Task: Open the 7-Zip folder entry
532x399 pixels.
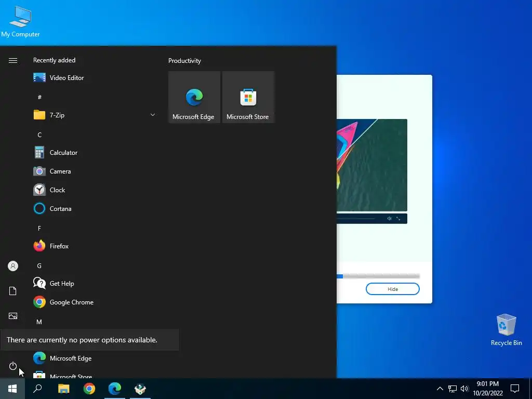Action: pos(95,115)
